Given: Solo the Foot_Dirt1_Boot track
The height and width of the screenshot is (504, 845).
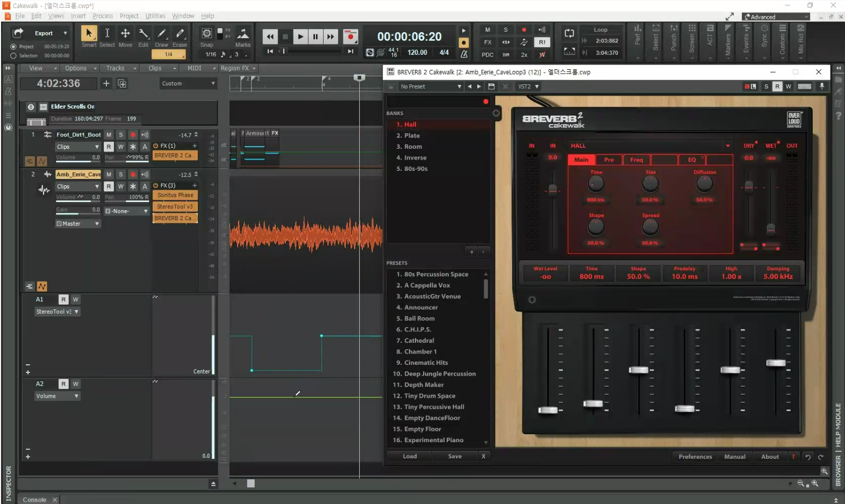Looking at the screenshot, I should (x=121, y=135).
